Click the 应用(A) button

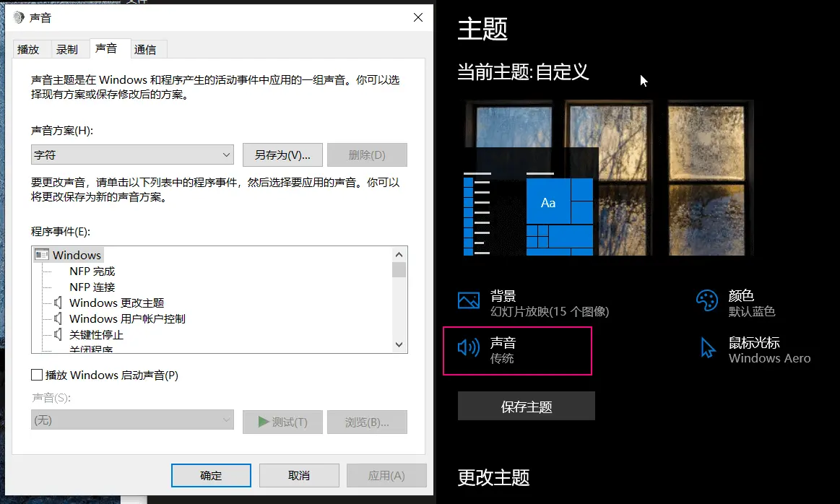tap(386, 475)
